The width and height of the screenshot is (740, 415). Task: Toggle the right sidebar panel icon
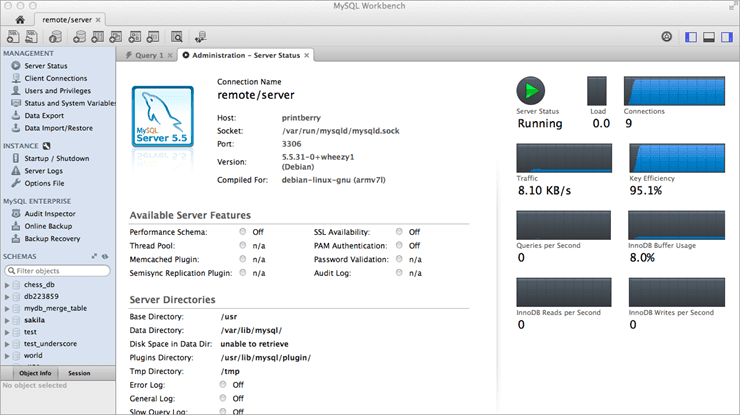pos(727,37)
